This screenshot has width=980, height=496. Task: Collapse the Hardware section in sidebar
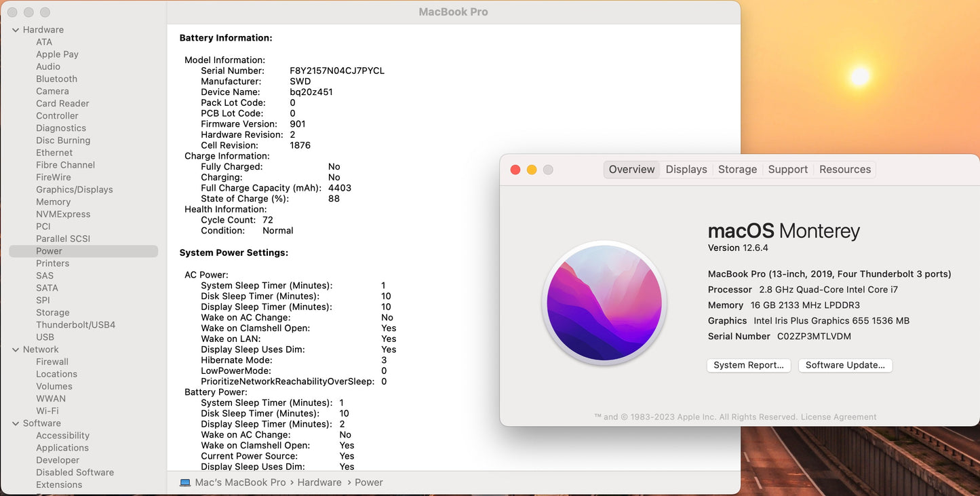point(16,30)
